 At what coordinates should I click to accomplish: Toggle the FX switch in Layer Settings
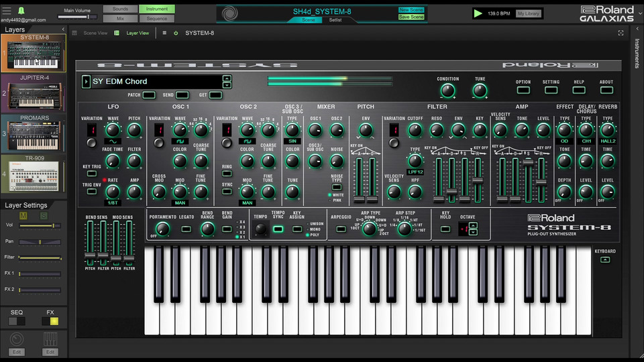point(50,321)
